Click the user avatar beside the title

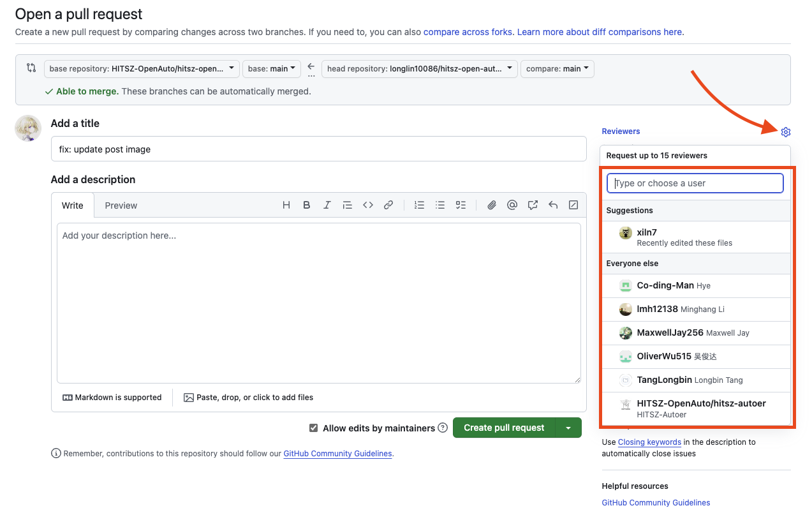[x=28, y=128]
